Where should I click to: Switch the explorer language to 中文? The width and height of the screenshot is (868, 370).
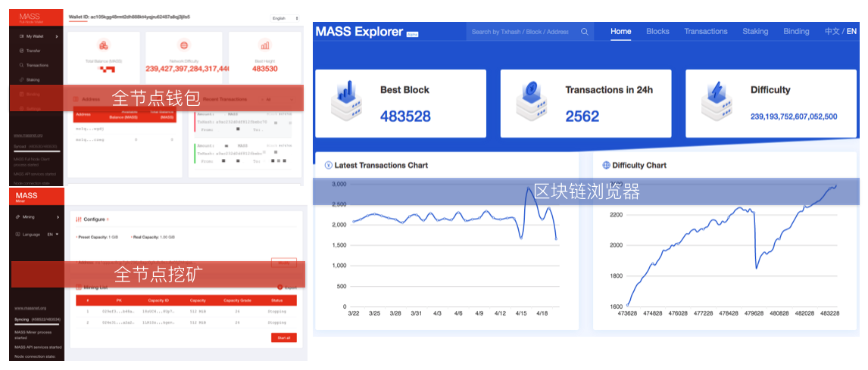pyautogui.click(x=832, y=32)
